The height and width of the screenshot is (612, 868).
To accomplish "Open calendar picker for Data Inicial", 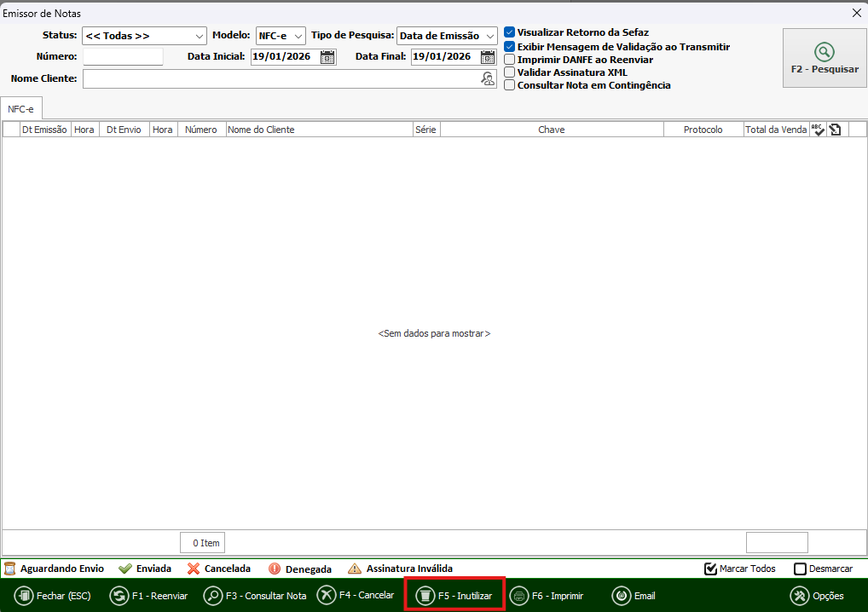I will click(x=327, y=57).
